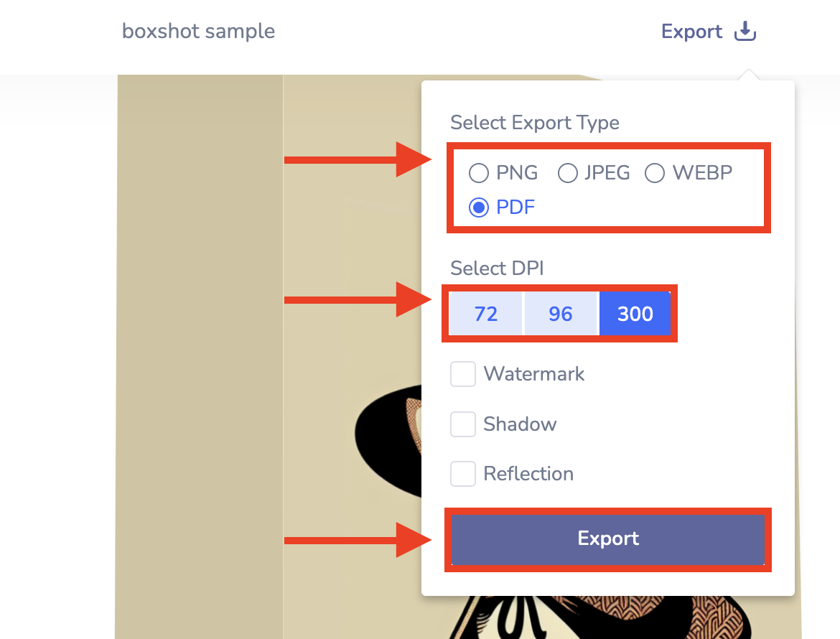
Task: Select 96 DPI for export
Action: tap(561, 313)
